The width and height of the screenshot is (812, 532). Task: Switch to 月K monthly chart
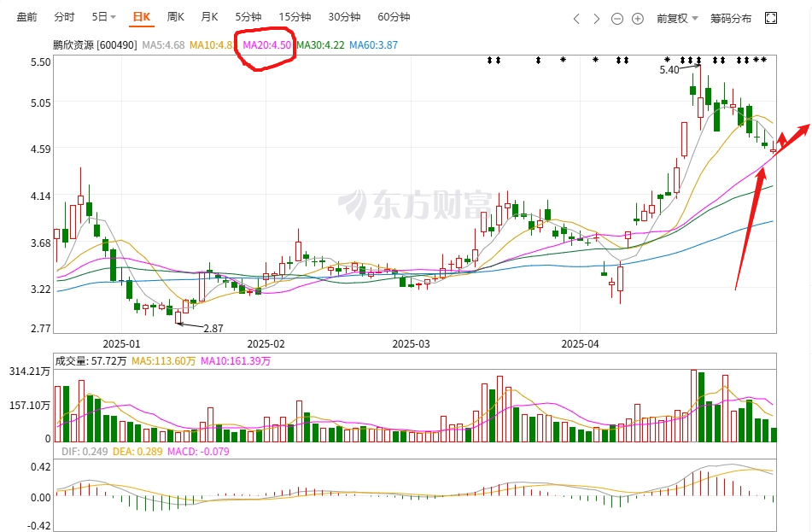tap(209, 17)
